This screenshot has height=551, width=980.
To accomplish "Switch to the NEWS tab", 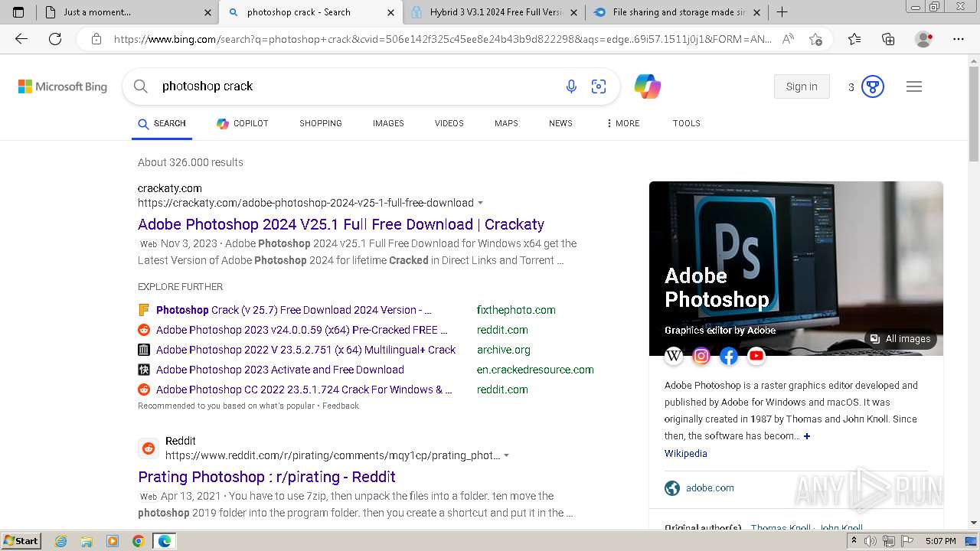I will tap(560, 123).
